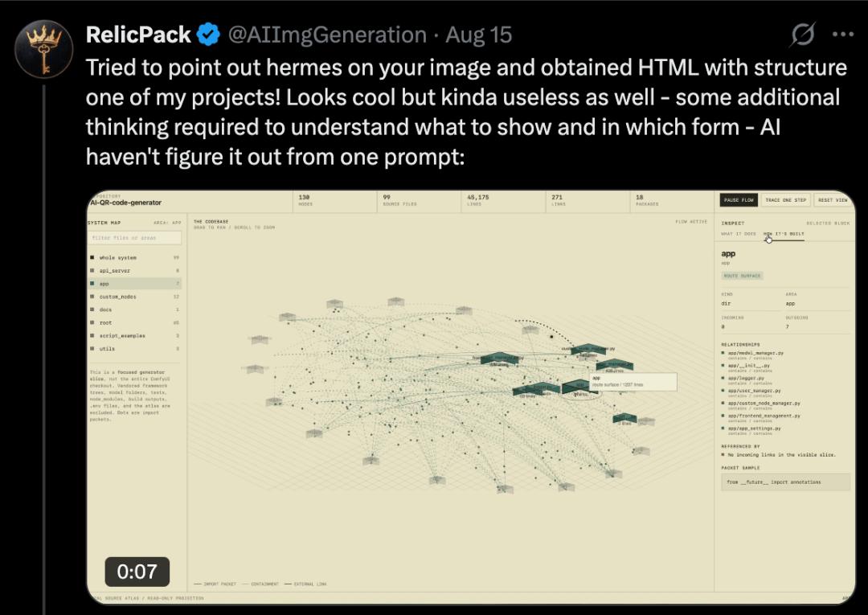868x615 pixels.
Task: Open the Aug 15 post timestamp
Action: point(479,35)
